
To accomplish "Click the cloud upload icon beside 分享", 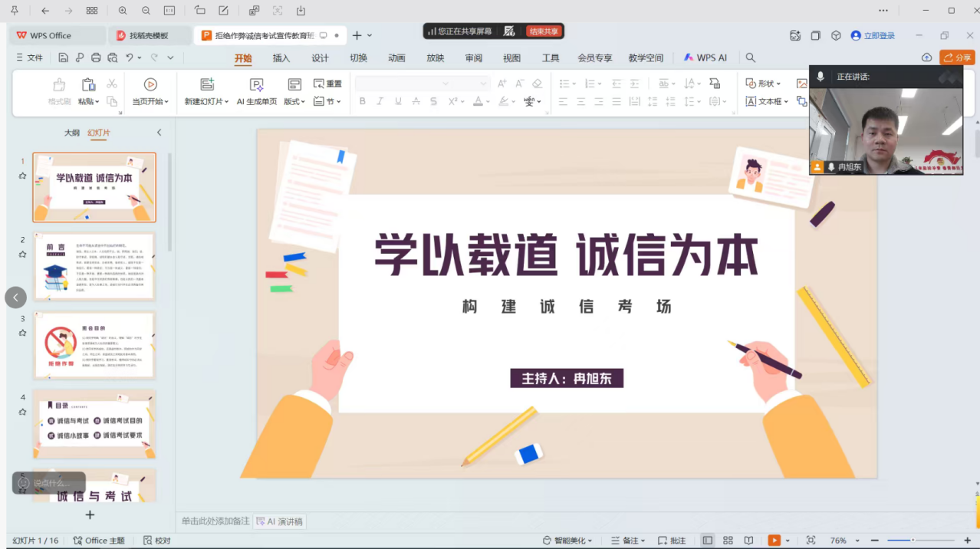I will [926, 58].
